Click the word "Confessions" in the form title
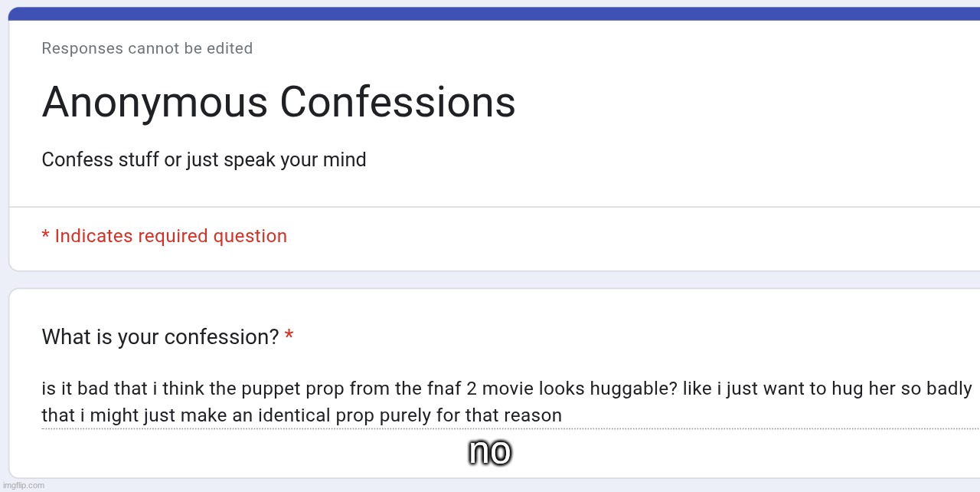This screenshot has height=492, width=980. 397,102
